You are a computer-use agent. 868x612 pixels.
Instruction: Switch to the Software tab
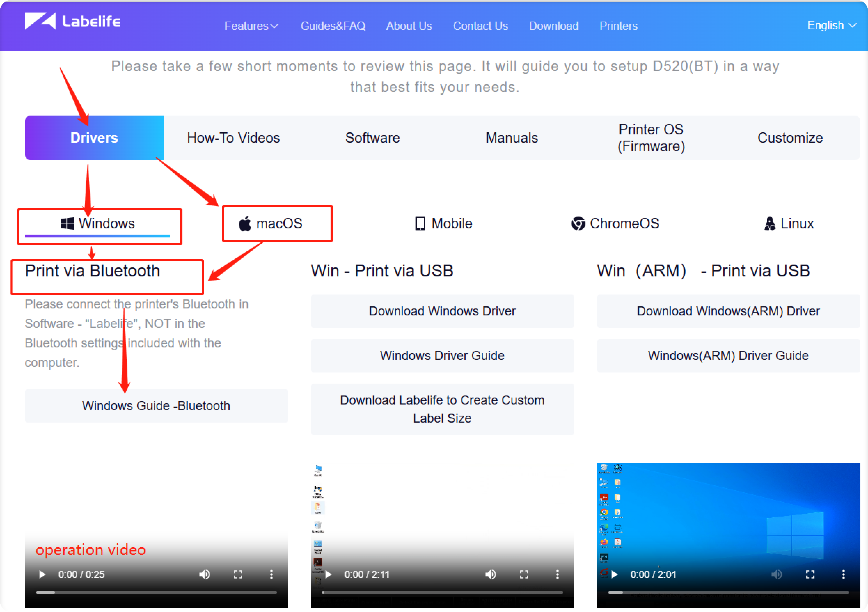[373, 138]
